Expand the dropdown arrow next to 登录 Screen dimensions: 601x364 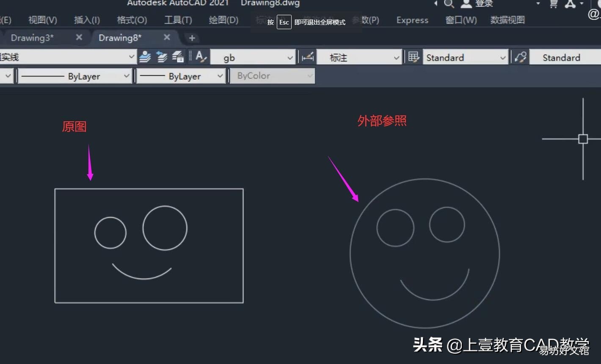pyautogui.click(x=538, y=3)
